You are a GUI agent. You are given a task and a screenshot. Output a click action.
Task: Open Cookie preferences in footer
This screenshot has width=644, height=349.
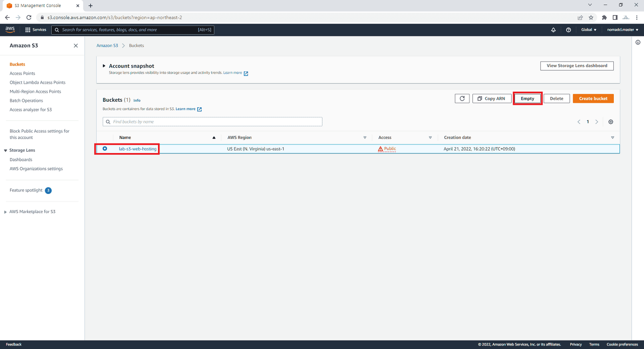pos(622,344)
